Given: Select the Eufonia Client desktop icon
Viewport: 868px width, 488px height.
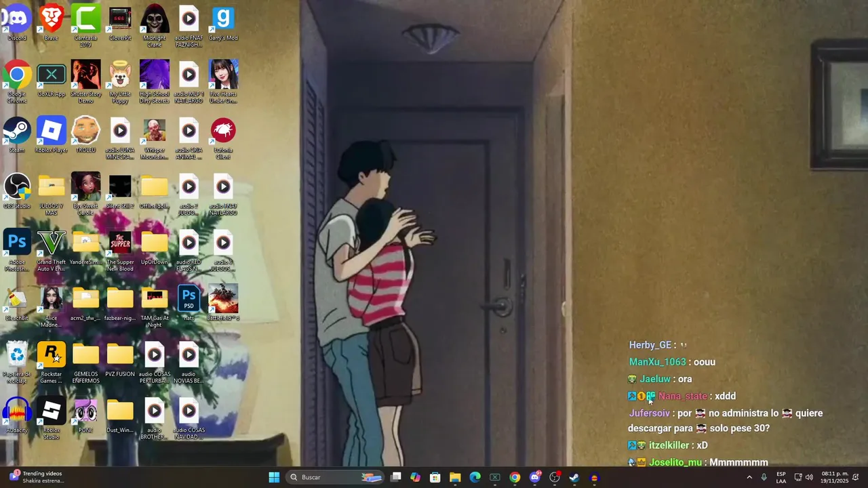Looking at the screenshot, I should pyautogui.click(x=223, y=139).
